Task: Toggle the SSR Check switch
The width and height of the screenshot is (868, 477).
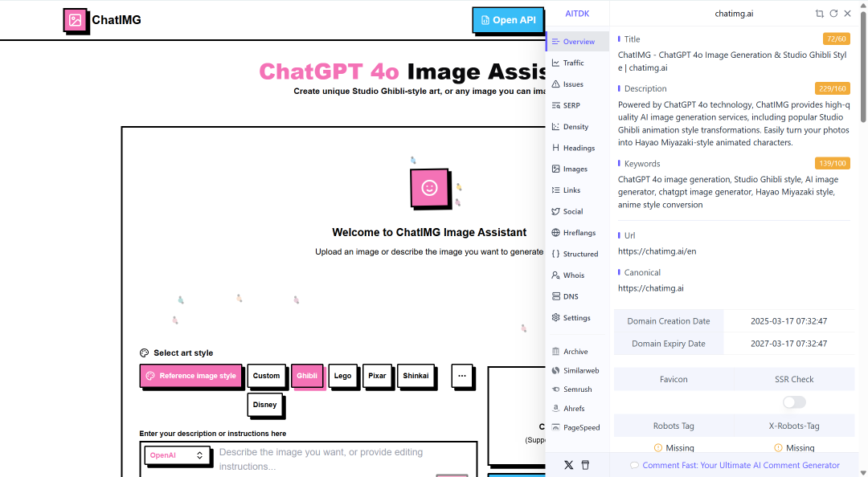Action: click(794, 402)
